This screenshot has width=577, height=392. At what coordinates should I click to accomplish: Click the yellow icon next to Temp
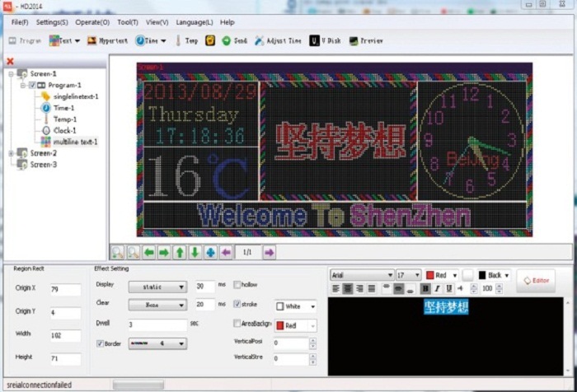coord(210,40)
